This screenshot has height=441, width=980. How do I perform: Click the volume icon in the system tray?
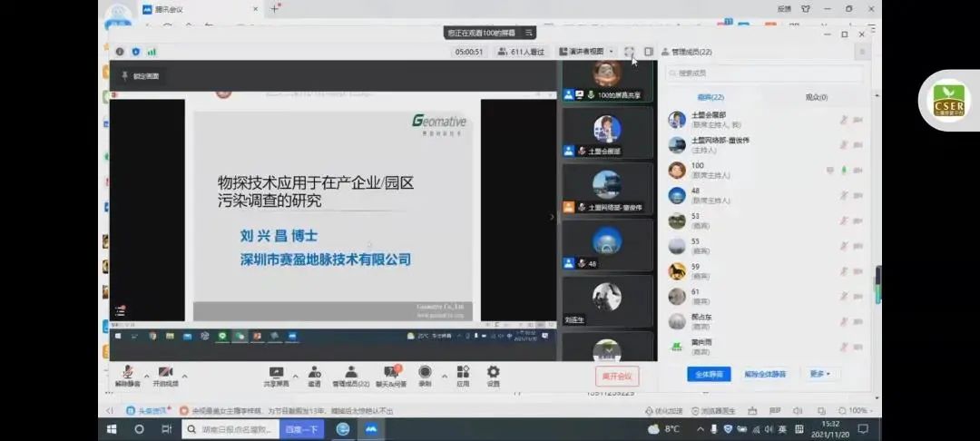769,429
